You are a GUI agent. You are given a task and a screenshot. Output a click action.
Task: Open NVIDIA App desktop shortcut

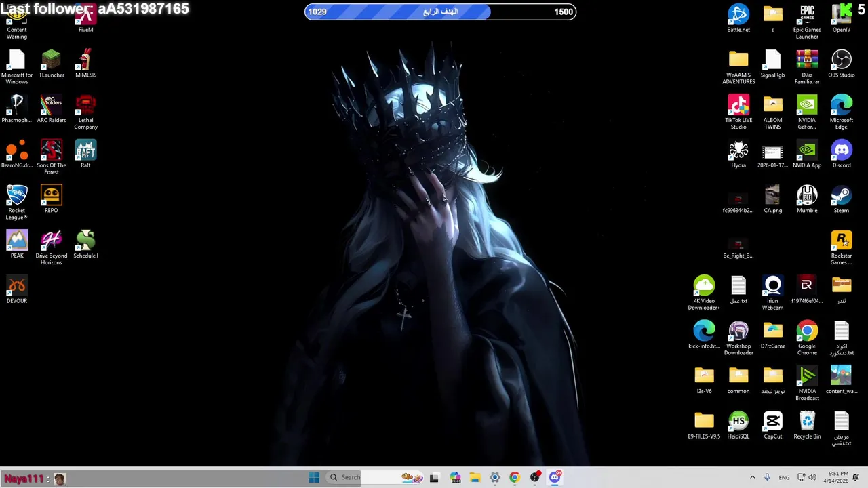(807, 155)
